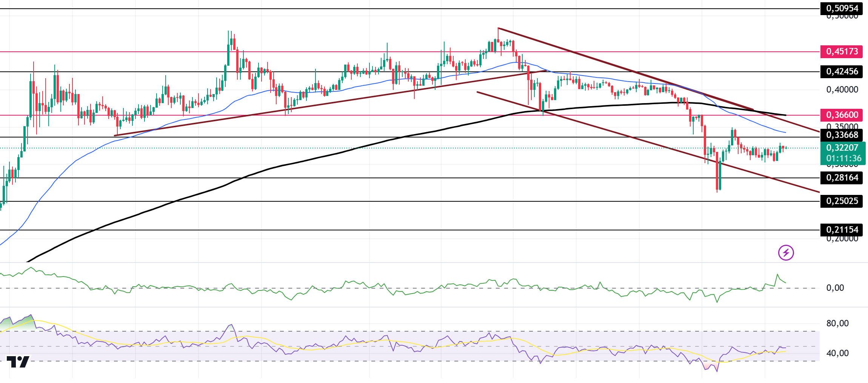Click the 0,00 oscillator axis value
868x383 pixels.
click(835, 288)
